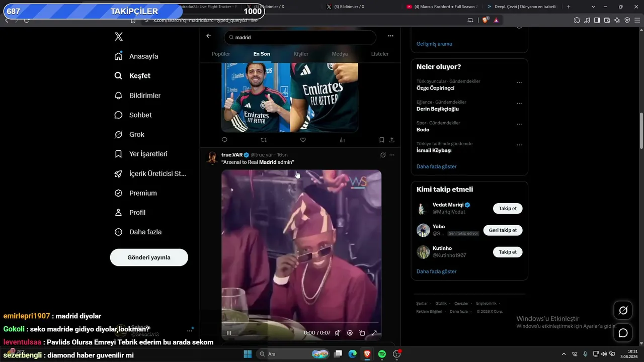Image resolution: width=644 pixels, height=362 pixels.
Task: Open the floating Grok button
Action: click(623, 310)
